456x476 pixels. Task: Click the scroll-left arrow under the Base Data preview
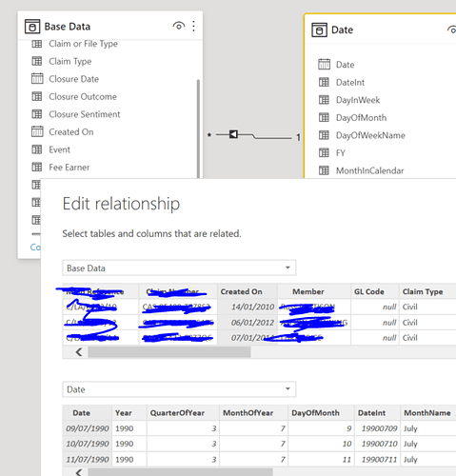pos(79,352)
